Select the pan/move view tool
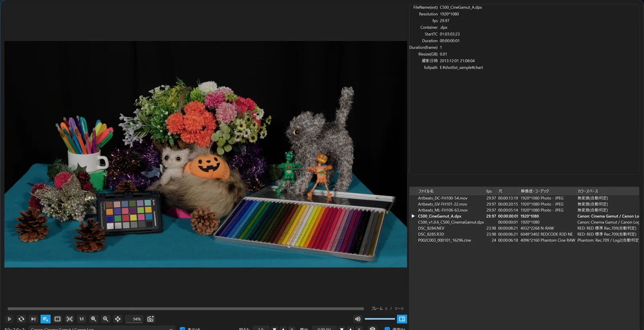The image size is (644, 330). (x=118, y=319)
